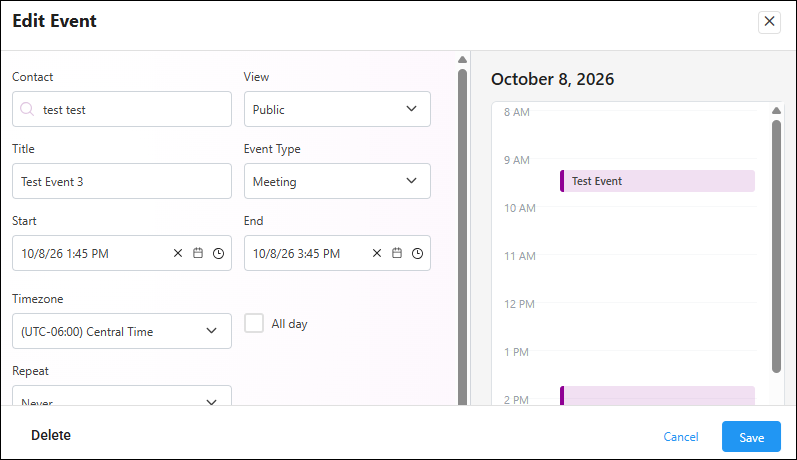Close the Edit Event dialog
Image resolution: width=797 pixels, height=460 pixels.
pyautogui.click(x=769, y=21)
